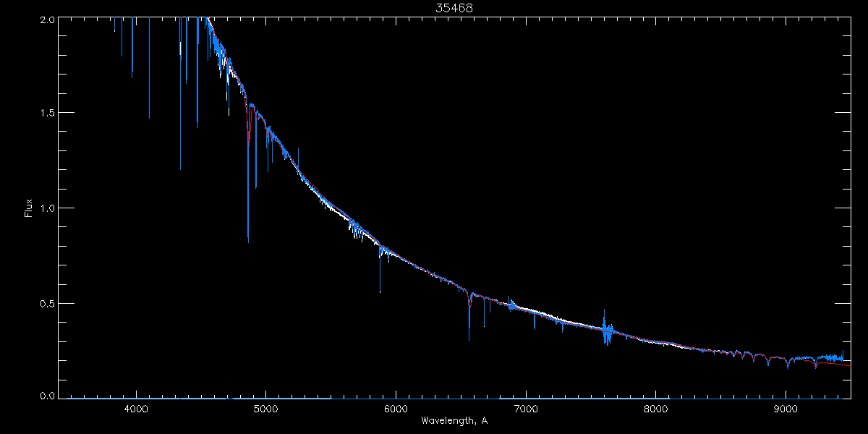Click the noisy spectral feature near 7600
The image size is (868, 434).
(606, 329)
